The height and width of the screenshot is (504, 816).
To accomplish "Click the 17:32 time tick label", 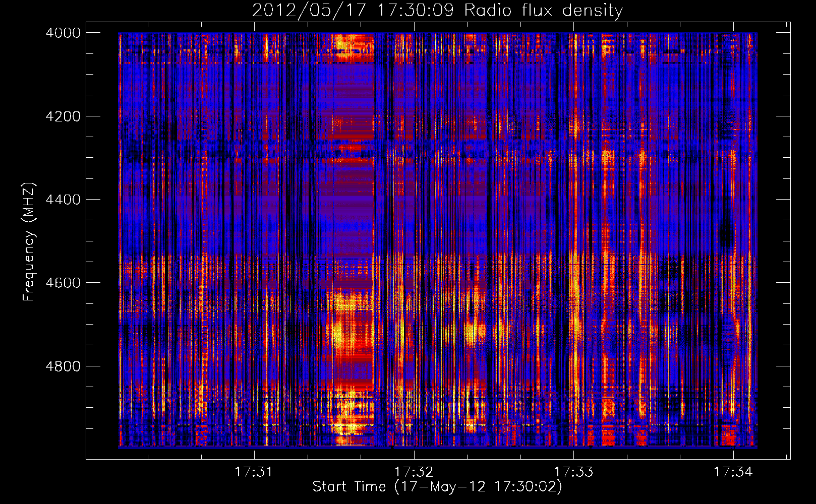I will pyautogui.click(x=414, y=472).
